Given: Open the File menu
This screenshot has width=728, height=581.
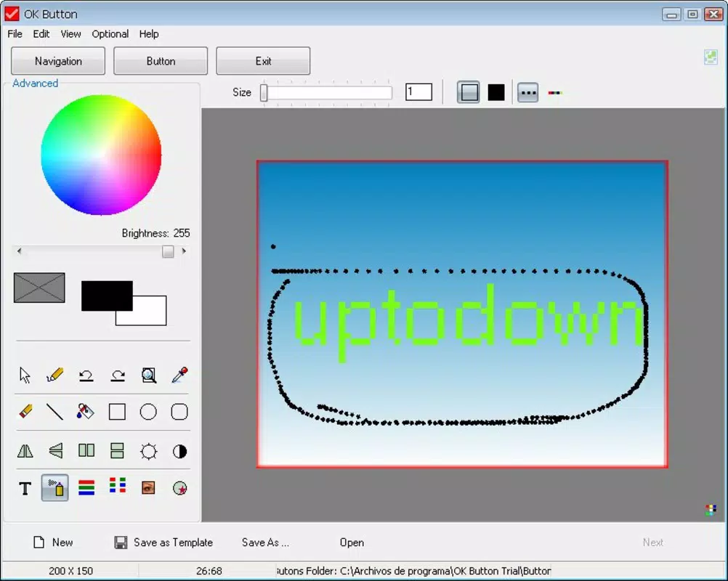Looking at the screenshot, I should pos(15,34).
